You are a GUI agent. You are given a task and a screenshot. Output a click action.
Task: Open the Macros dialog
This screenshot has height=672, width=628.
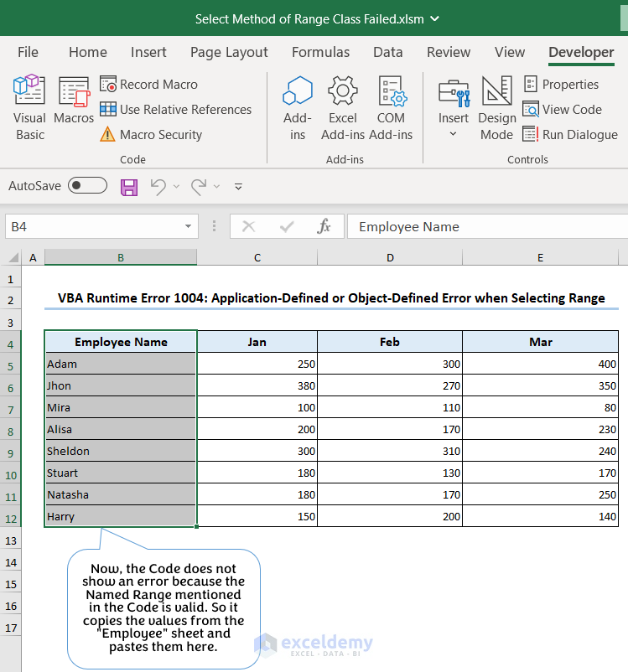click(74, 109)
